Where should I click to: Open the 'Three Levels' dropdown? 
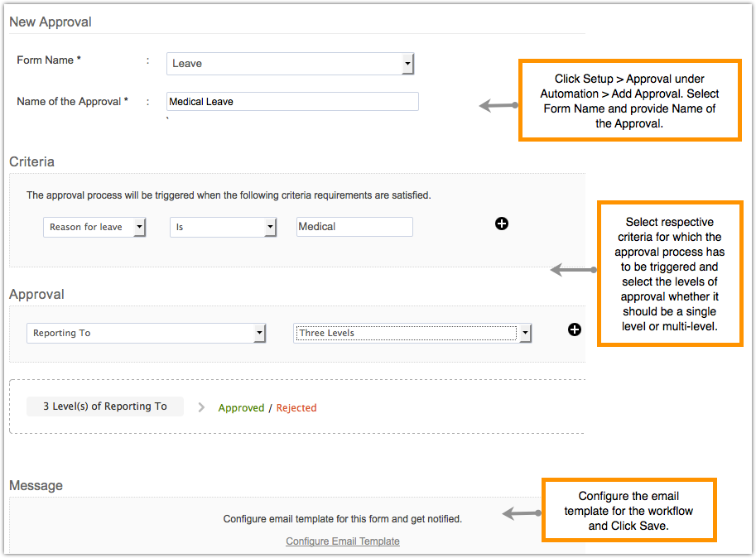click(523, 333)
